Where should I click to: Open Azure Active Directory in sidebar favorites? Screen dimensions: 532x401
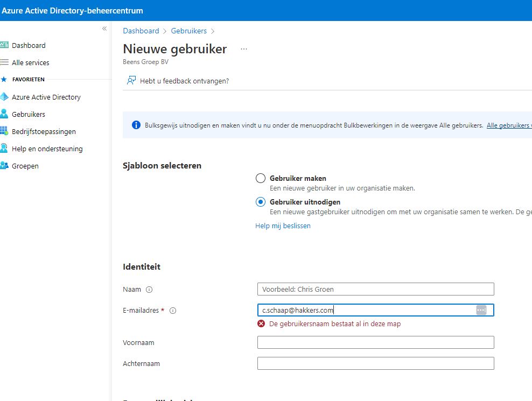[x=46, y=97]
